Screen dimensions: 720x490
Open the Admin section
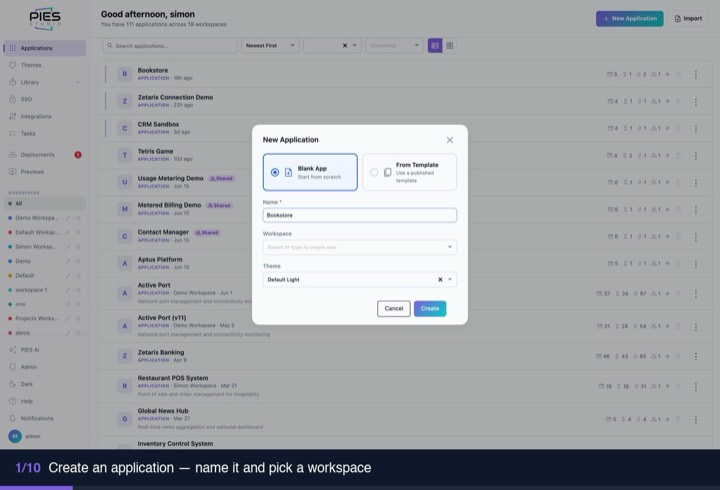[45, 367]
